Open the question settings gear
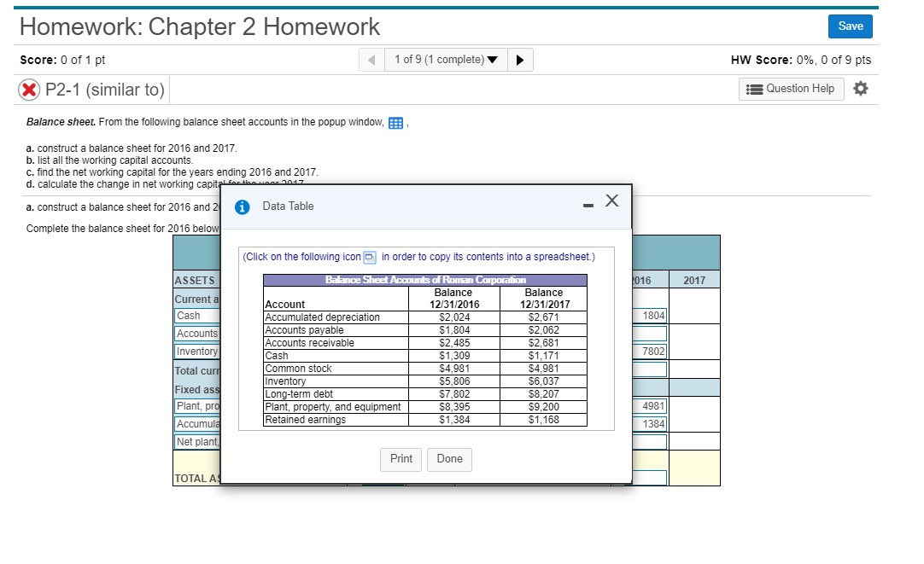Screen dimensions: 924x564 861,89
